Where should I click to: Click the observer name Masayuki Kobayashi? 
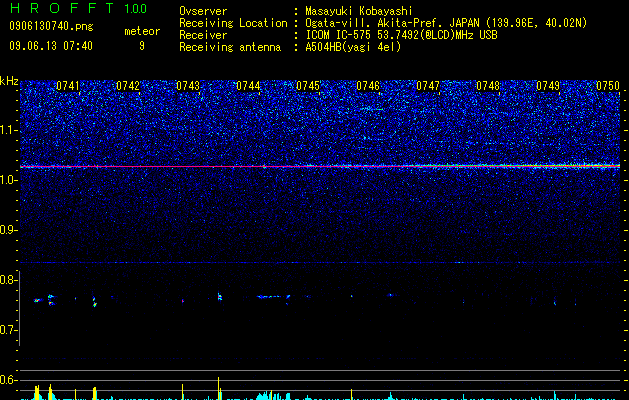coord(359,11)
